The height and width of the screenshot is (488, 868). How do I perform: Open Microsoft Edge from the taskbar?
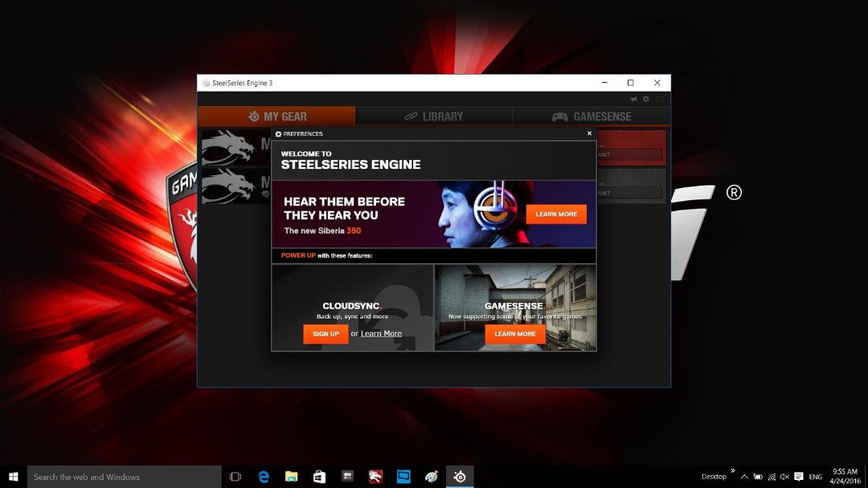(264, 477)
